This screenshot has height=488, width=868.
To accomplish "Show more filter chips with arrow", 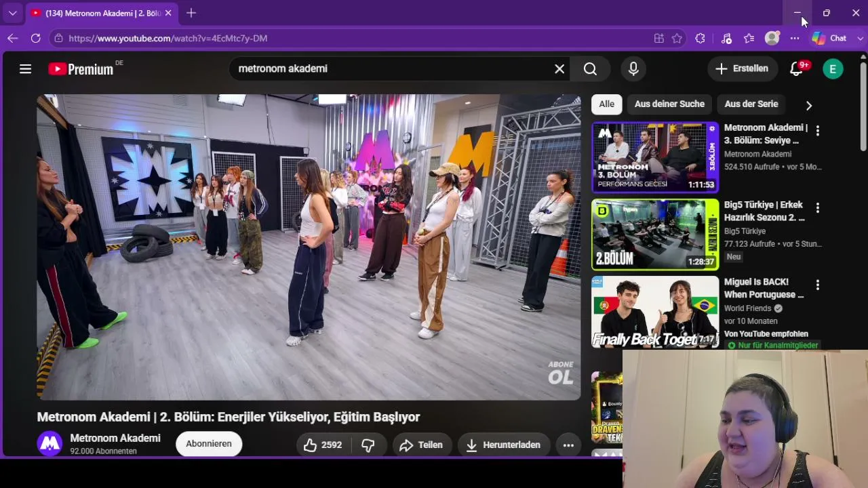I will coord(808,105).
